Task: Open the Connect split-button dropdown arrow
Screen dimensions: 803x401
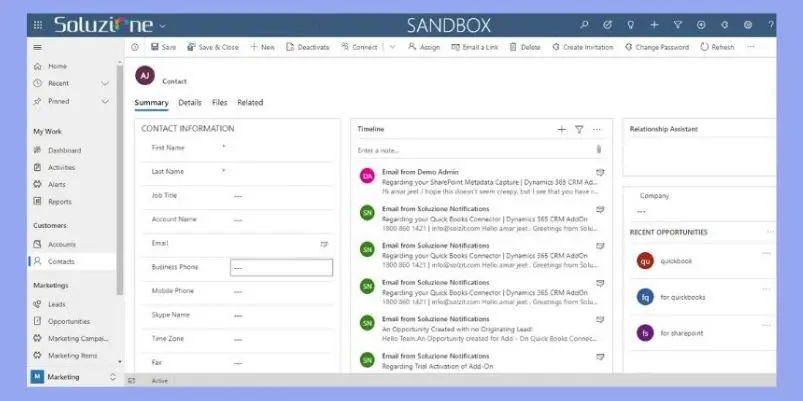Action: (x=392, y=47)
